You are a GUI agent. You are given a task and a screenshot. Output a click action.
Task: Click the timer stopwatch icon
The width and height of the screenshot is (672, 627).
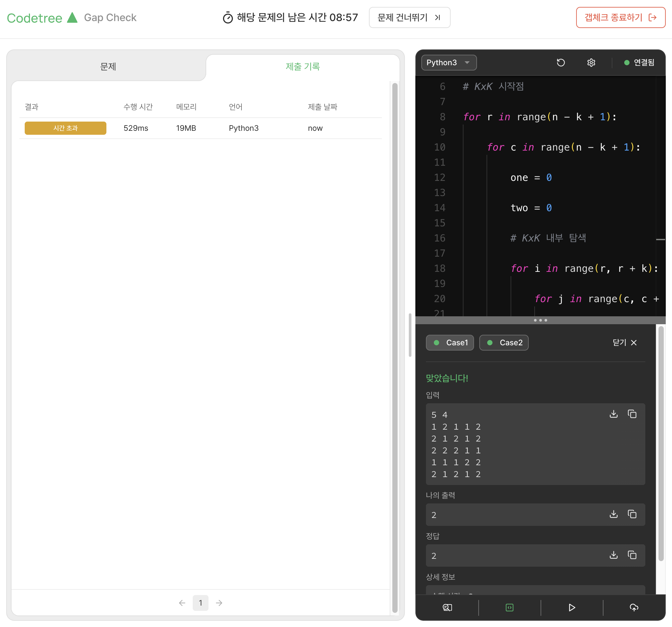(228, 17)
